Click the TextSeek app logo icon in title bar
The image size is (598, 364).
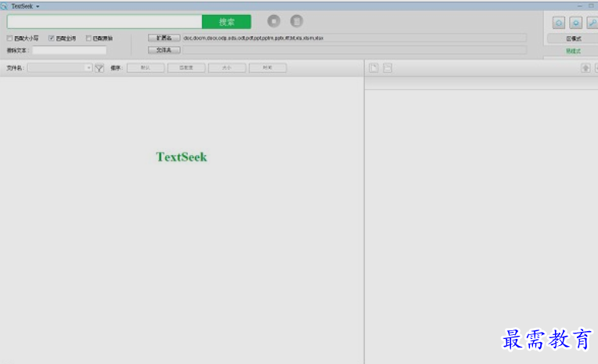pos(4,6)
